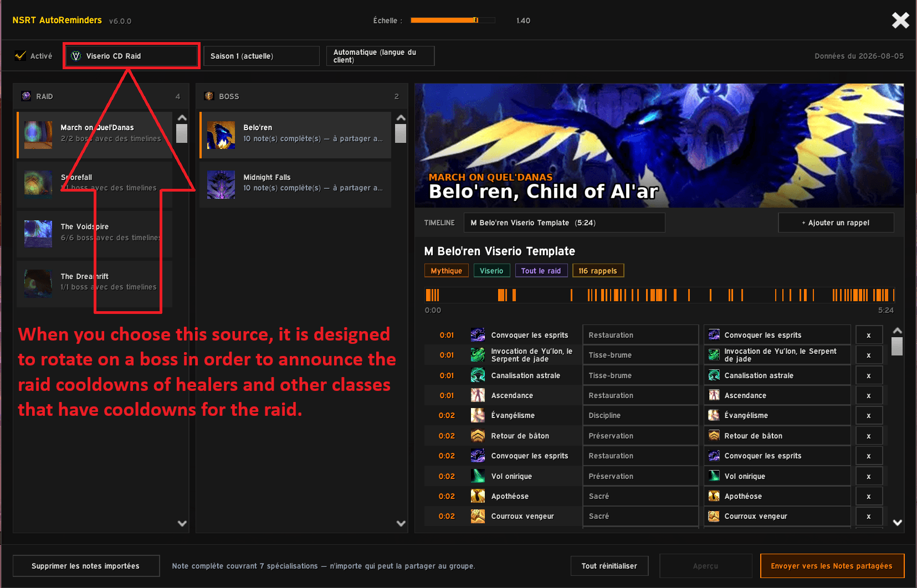917x588 pixels.
Task: Click the Ajouter un rappel button
Action: tap(836, 223)
